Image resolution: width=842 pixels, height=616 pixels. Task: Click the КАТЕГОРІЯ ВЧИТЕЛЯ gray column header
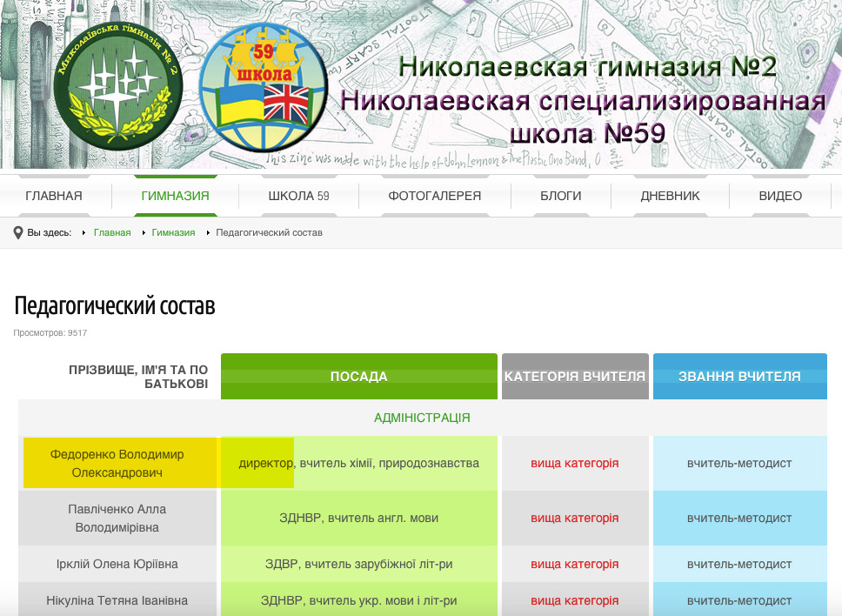point(575,377)
